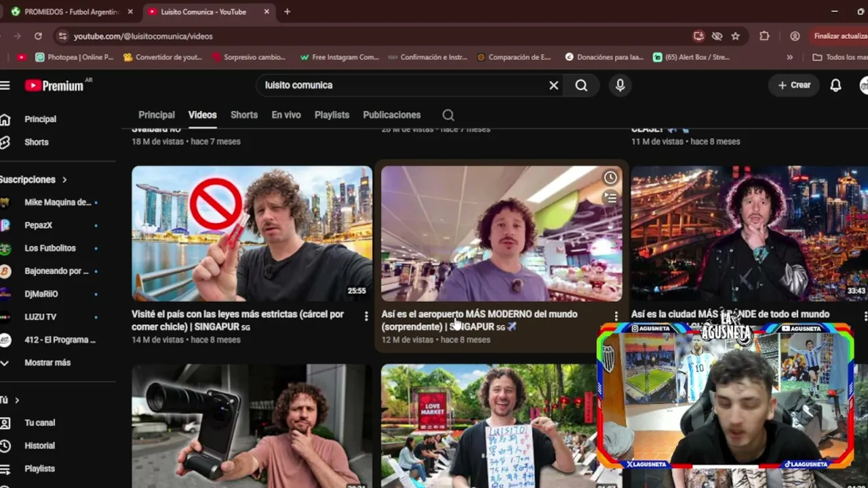This screenshot has width=868, height=488.
Task: Open the Photopea bookmark
Action: tap(75, 58)
